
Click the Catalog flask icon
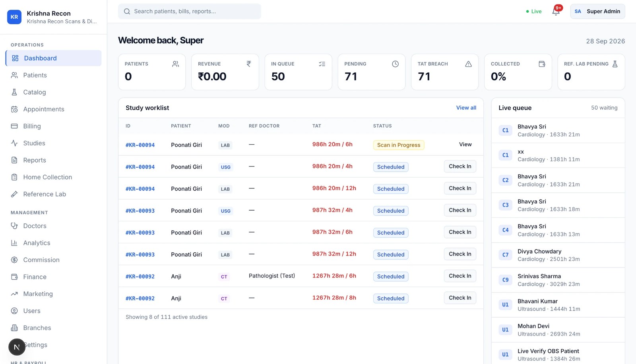point(14,92)
